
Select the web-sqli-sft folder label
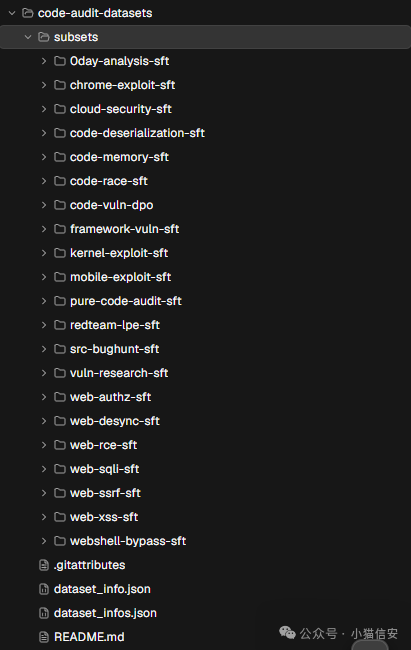105,469
